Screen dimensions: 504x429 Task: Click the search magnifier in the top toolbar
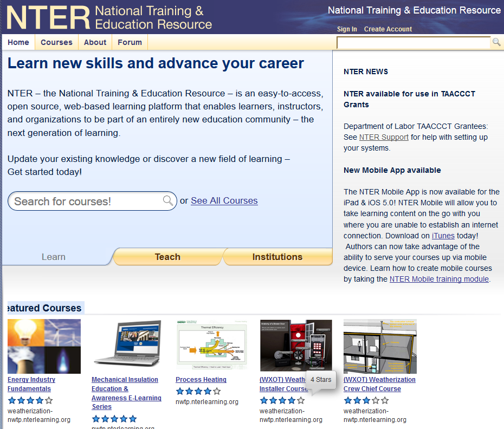click(496, 42)
